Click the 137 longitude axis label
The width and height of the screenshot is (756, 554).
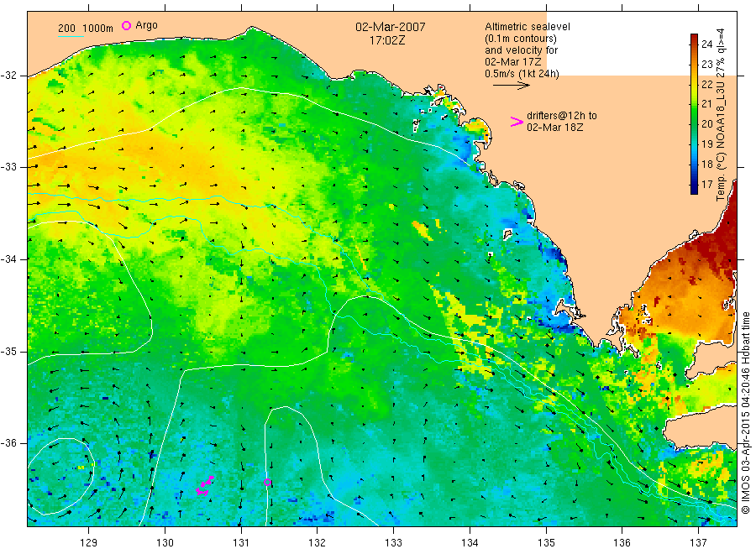tap(698, 542)
